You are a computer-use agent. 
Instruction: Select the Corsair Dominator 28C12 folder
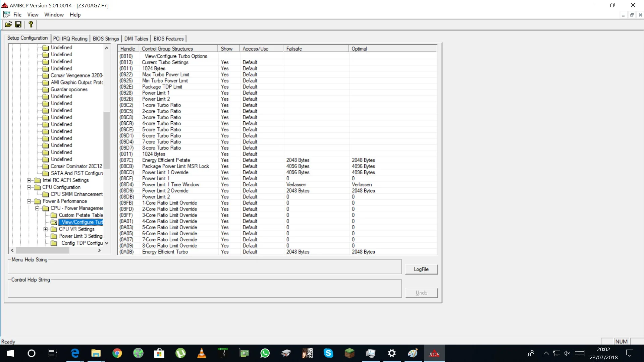tap(76, 166)
